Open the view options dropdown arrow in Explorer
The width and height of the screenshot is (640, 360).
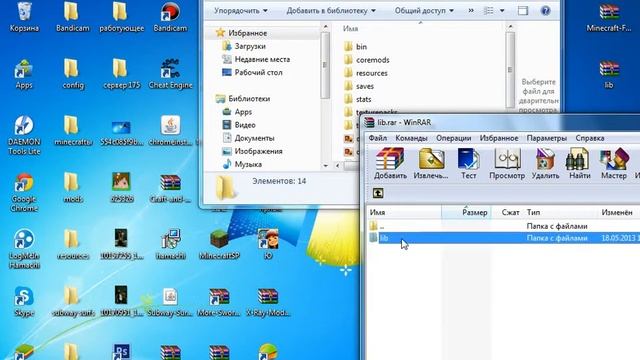click(502, 11)
